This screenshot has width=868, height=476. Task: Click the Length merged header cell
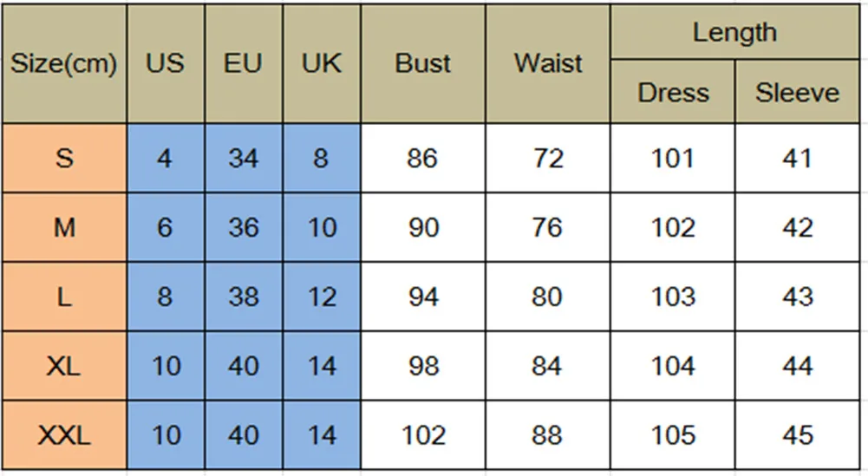pyautogui.click(x=734, y=31)
